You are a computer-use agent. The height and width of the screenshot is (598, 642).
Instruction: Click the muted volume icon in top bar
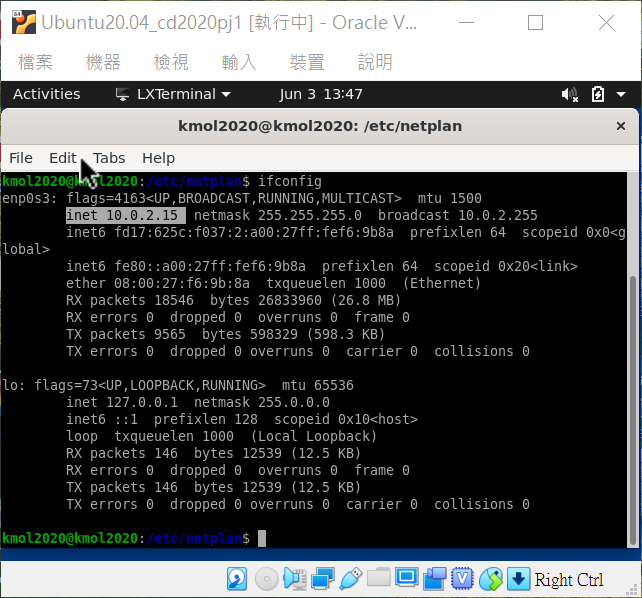pyautogui.click(x=570, y=95)
